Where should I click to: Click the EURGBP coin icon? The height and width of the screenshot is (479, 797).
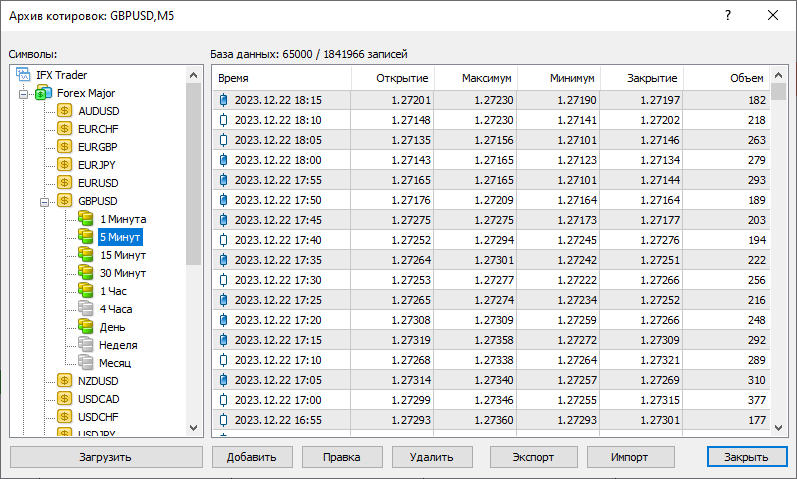click(x=65, y=146)
